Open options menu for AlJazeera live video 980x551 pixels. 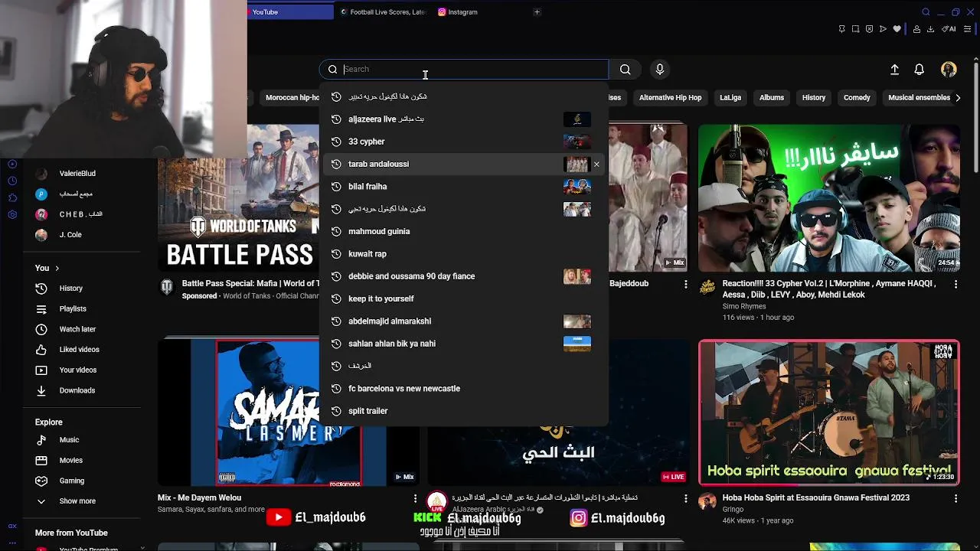[685, 498]
